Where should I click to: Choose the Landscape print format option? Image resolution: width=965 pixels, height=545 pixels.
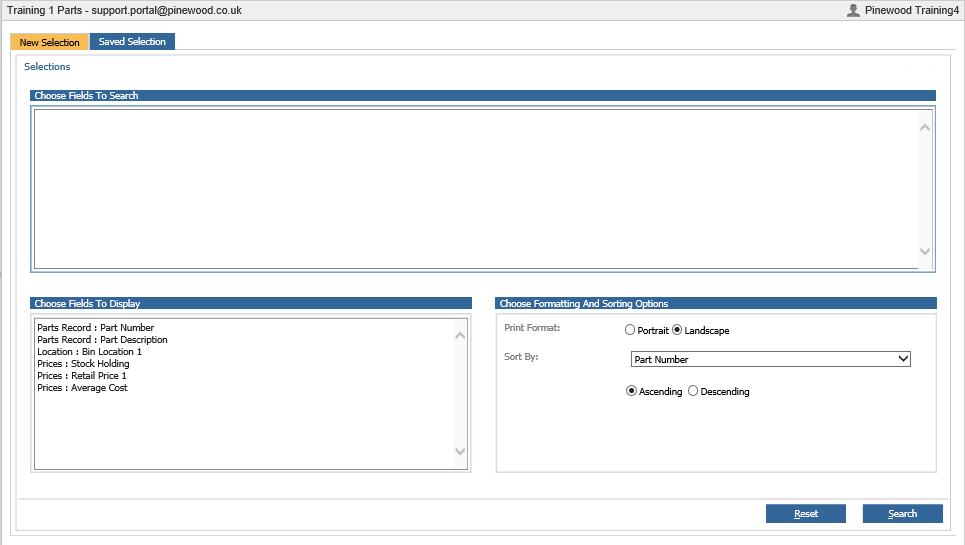[x=677, y=330]
